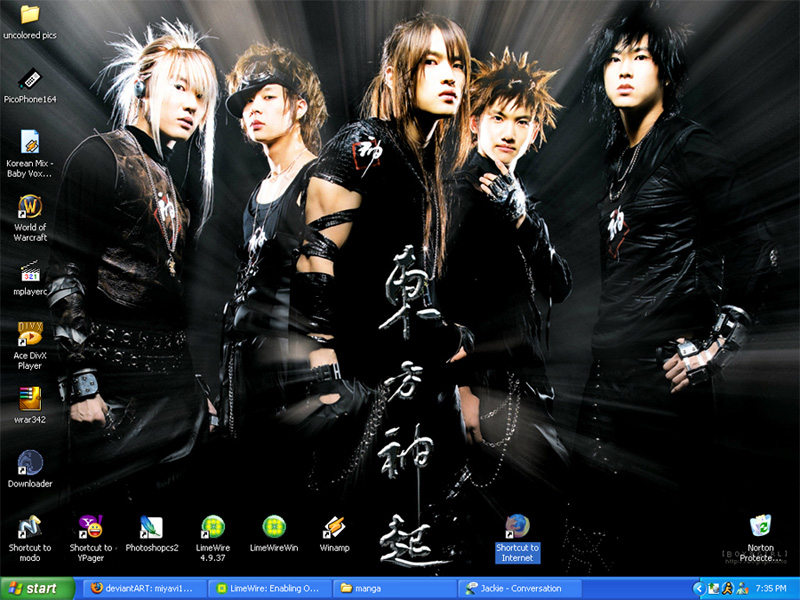This screenshot has width=800, height=600.
Task: Switch to 'Jackie - Conversation' taskbar window
Action: click(x=520, y=588)
